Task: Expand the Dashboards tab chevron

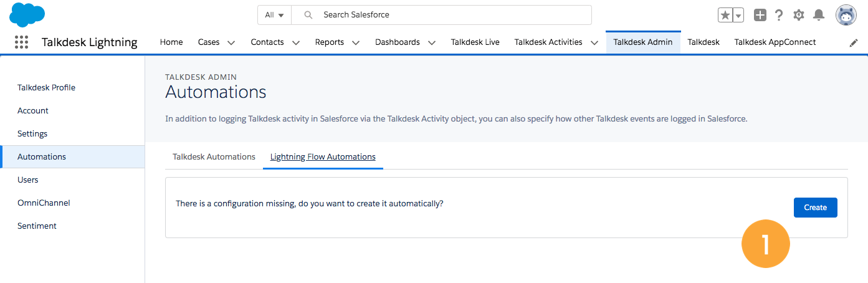Action: (x=432, y=43)
